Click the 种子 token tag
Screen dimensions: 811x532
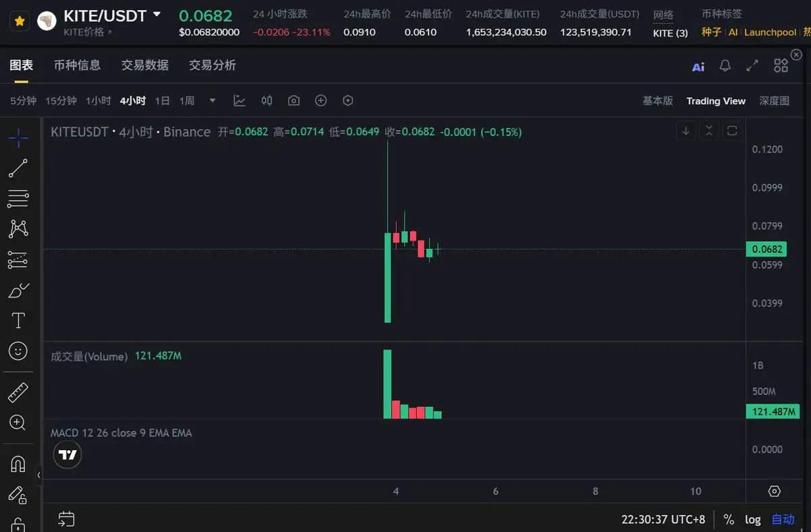click(x=711, y=32)
